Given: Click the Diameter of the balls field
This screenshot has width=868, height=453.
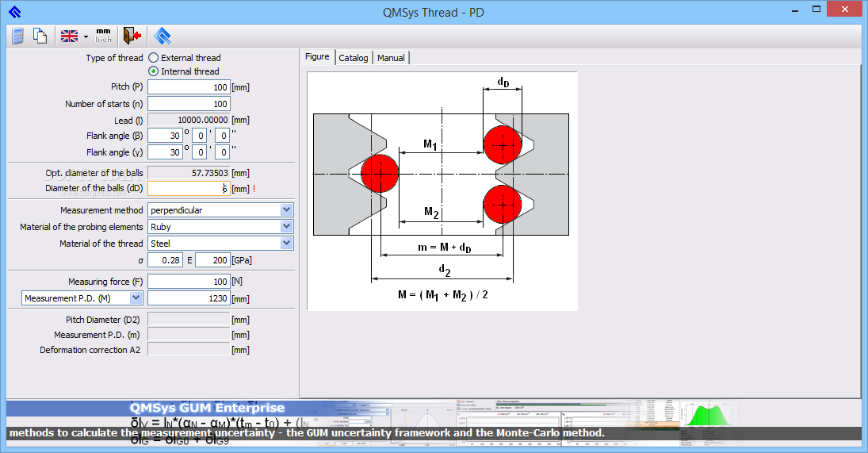Looking at the screenshot, I should coord(189,189).
